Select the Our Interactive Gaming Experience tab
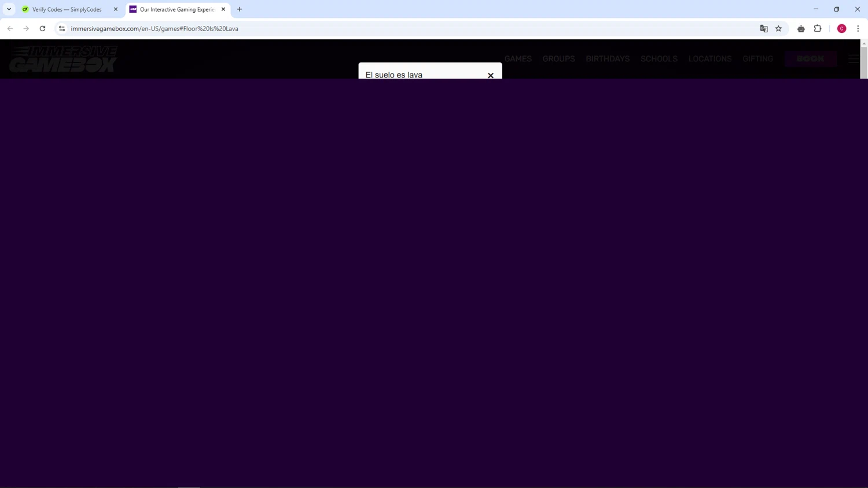Viewport: 868px width, 488px height. click(x=176, y=9)
